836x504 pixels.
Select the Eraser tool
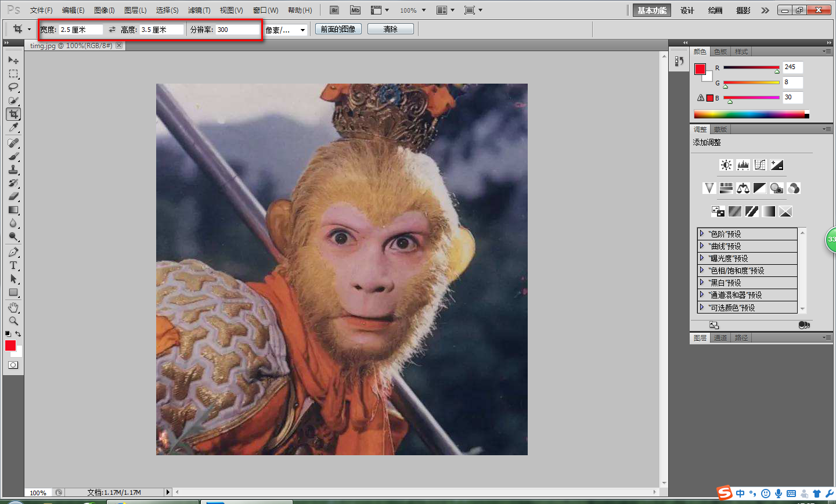point(13,196)
